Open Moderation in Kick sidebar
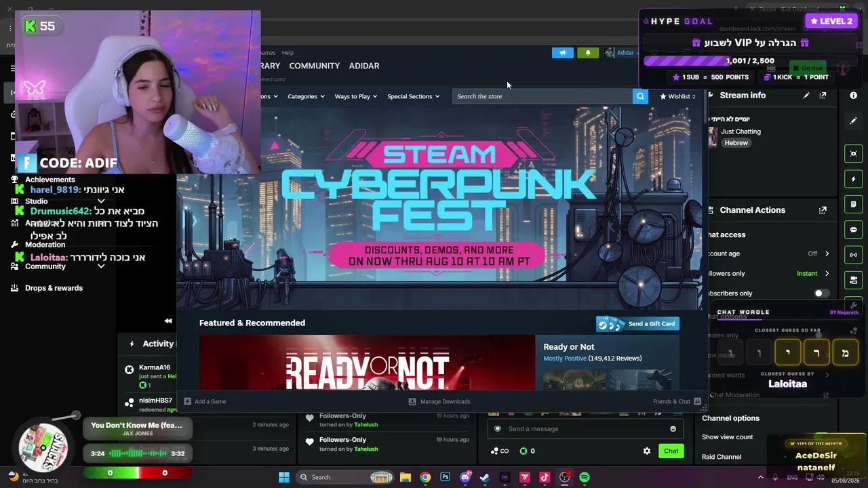868x488 pixels. point(45,245)
